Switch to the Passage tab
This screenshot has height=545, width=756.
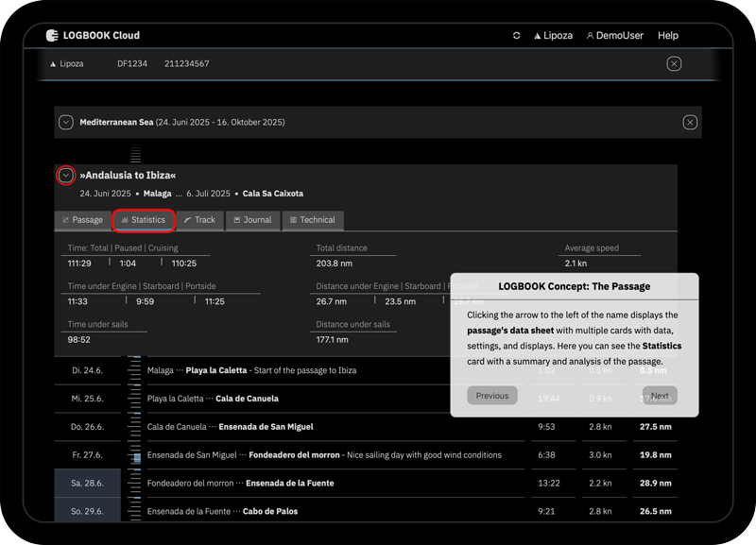82,220
